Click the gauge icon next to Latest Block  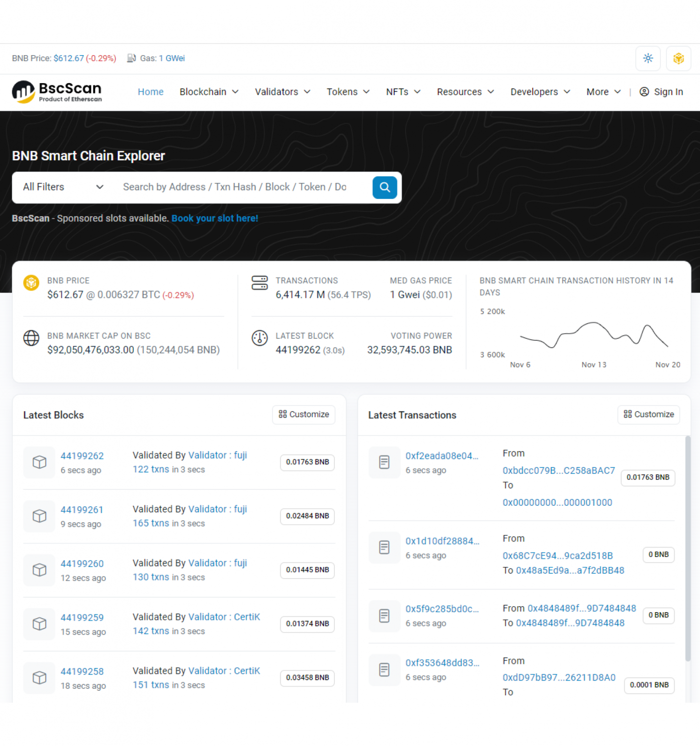(x=260, y=338)
